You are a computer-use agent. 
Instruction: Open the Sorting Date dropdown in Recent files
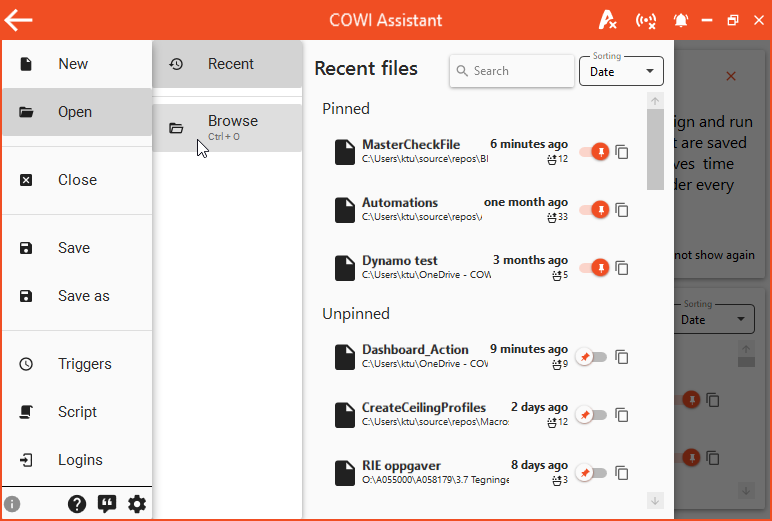[x=621, y=71]
